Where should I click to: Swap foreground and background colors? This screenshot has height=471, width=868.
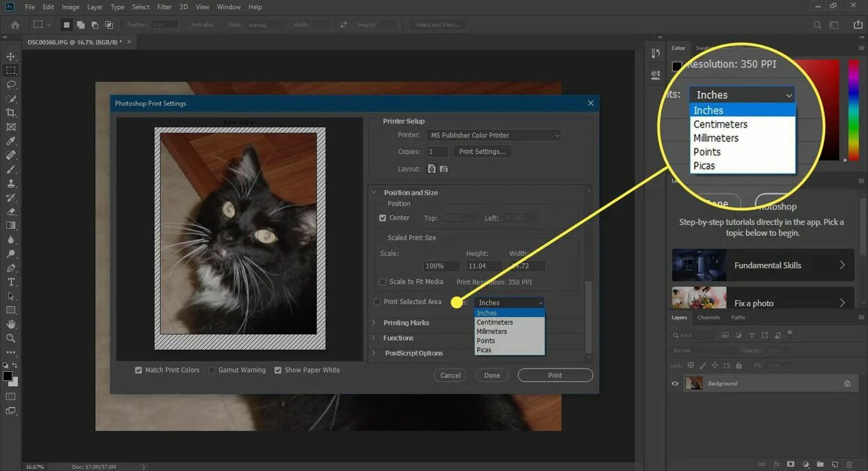coord(15,365)
